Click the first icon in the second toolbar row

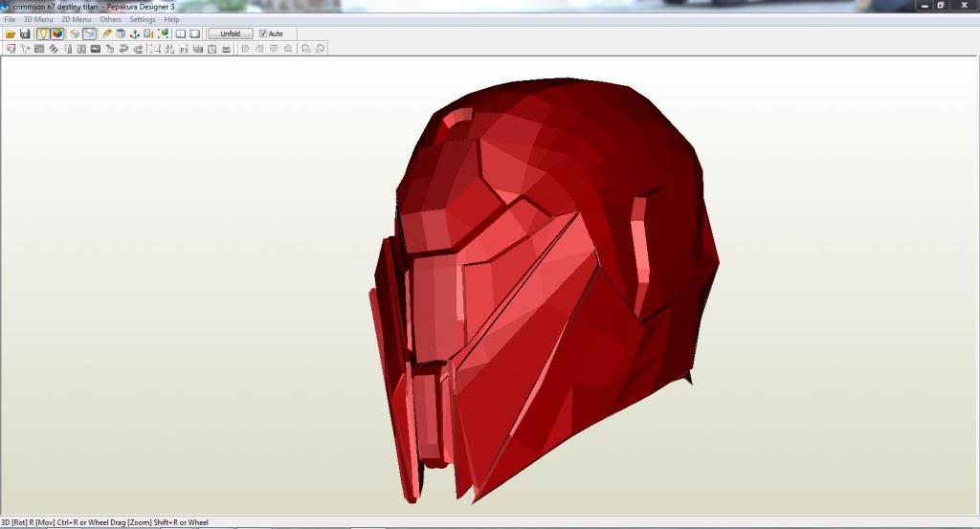pyautogui.click(x=11, y=49)
